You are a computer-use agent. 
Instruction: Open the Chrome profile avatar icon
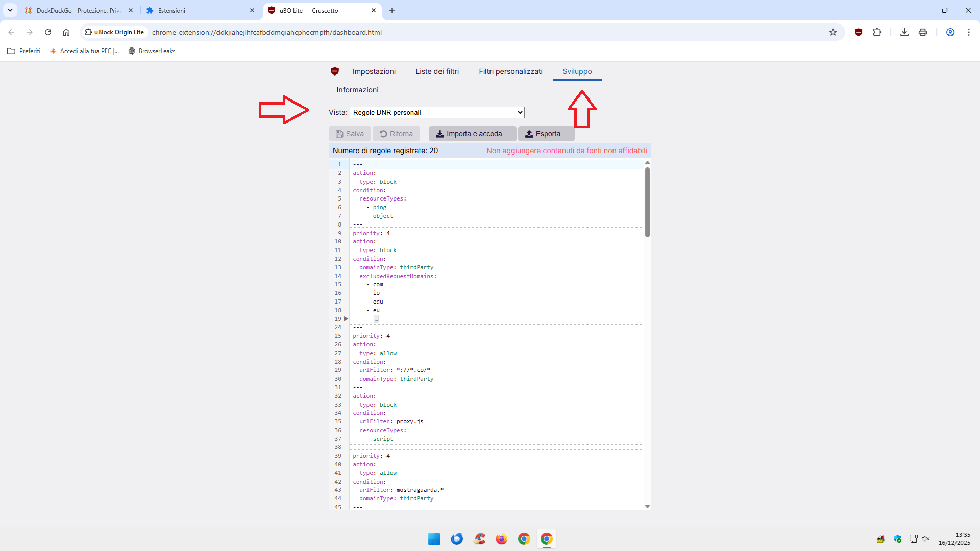tap(950, 32)
